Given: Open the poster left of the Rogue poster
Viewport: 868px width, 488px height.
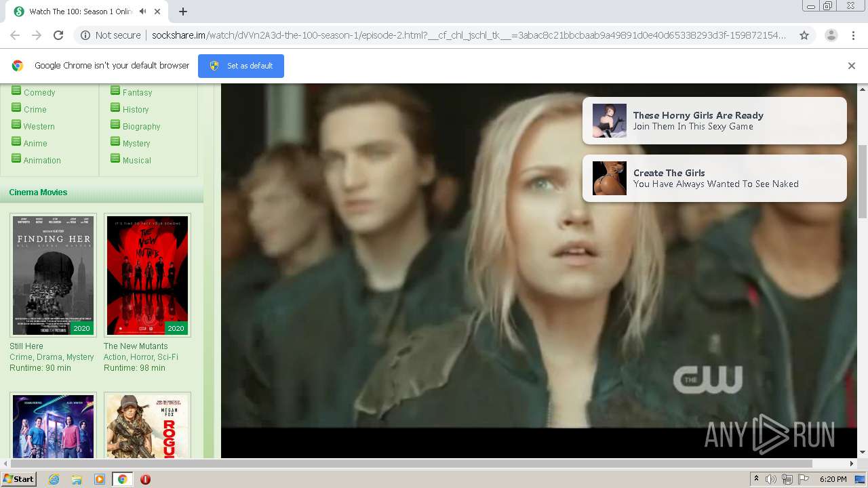Looking at the screenshot, I should (x=53, y=426).
